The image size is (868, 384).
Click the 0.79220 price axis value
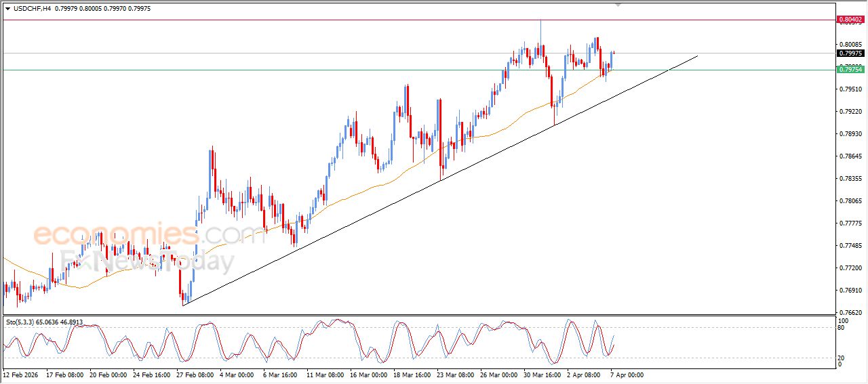850,111
